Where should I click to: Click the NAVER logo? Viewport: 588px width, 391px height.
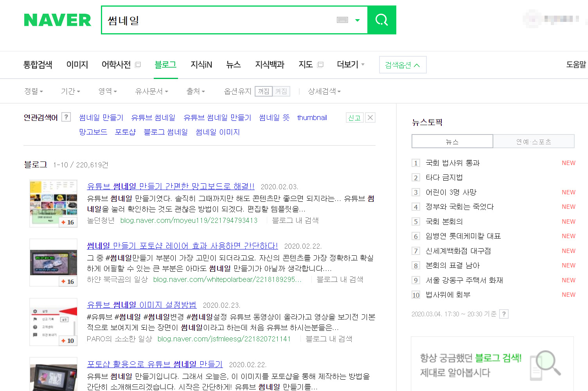click(x=58, y=20)
